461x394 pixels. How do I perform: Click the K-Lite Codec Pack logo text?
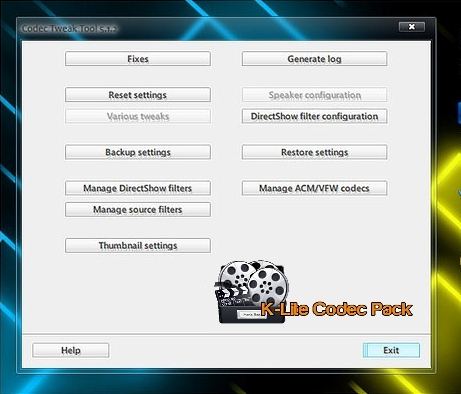click(x=337, y=309)
